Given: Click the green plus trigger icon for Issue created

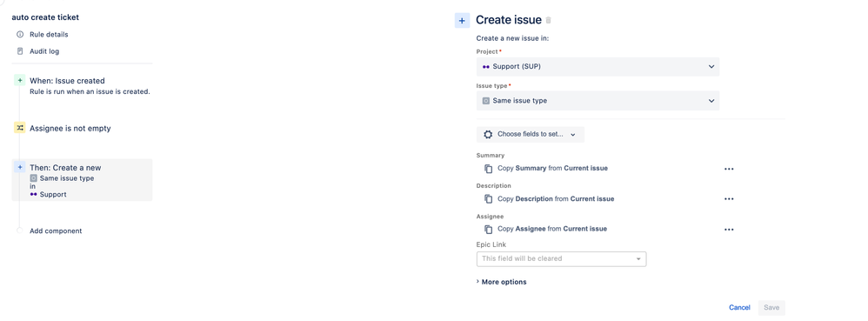Looking at the screenshot, I should pyautogui.click(x=20, y=81).
